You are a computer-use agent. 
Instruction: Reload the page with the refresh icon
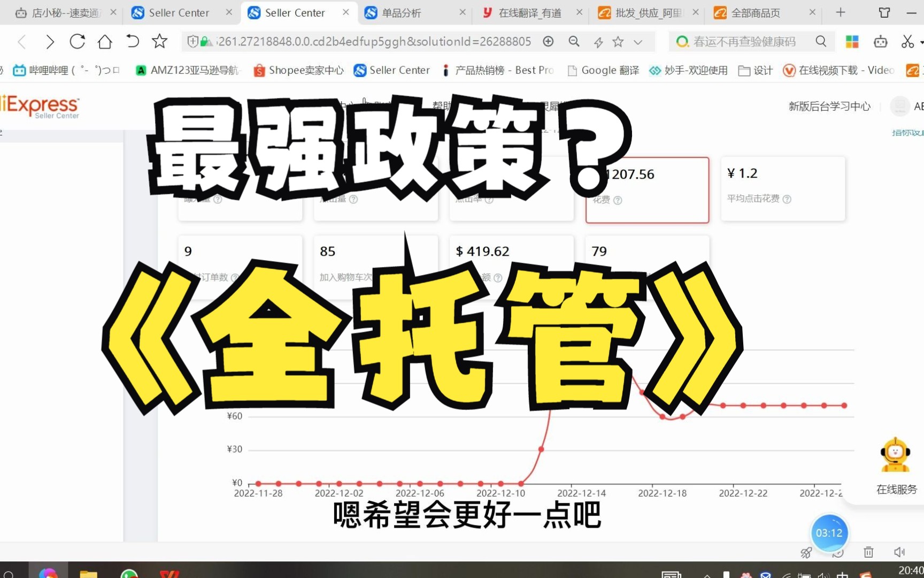point(78,41)
